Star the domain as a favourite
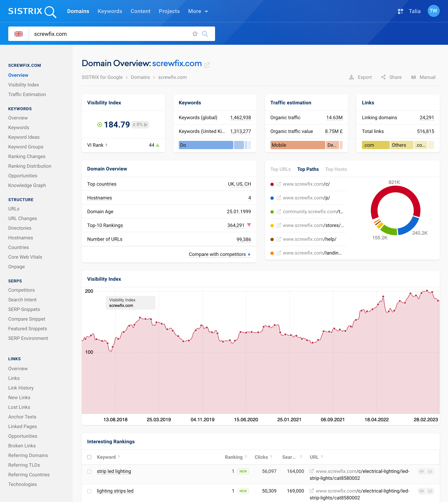448x502 pixels. 195,34
